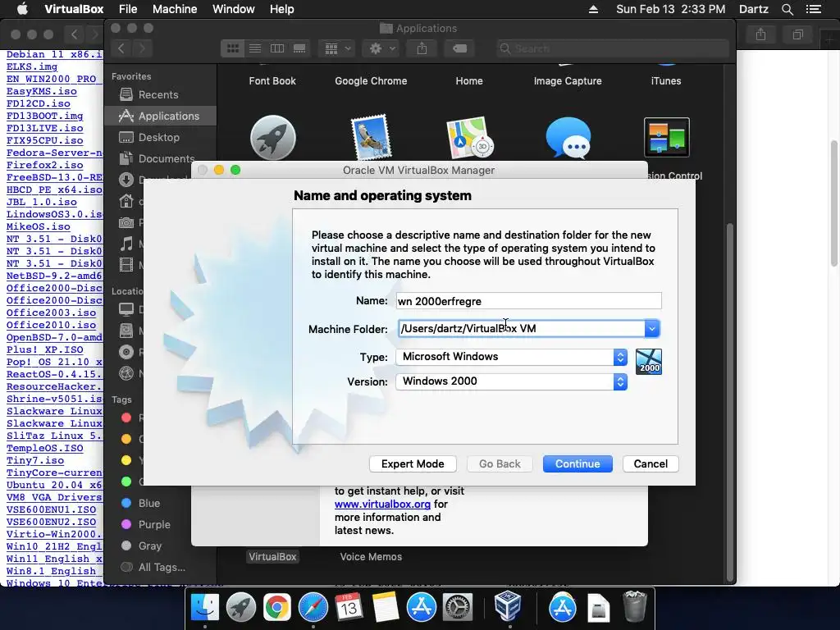Click the Machine Folder path field
The width and height of the screenshot is (840, 630).
(521, 328)
